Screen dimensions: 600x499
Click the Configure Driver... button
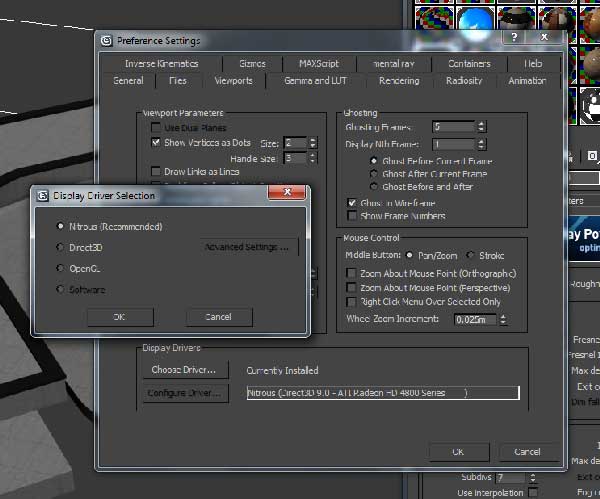(186, 393)
